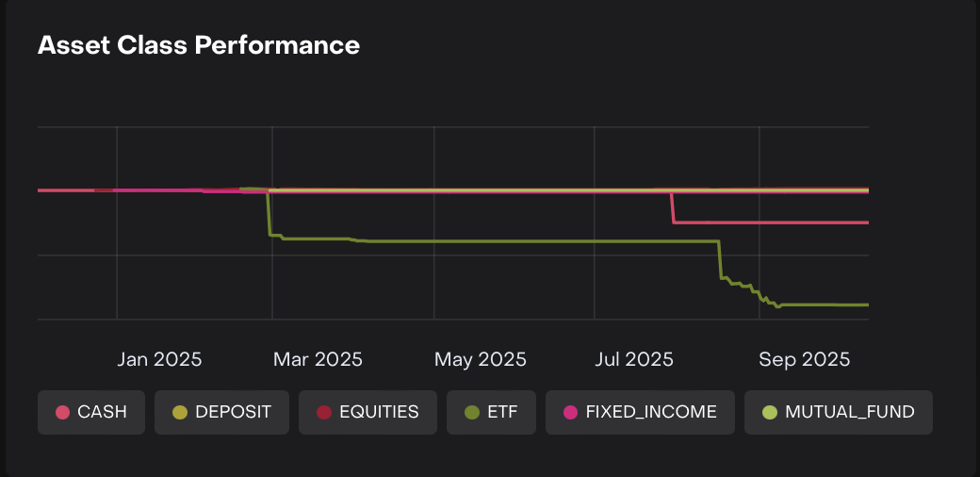The width and height of the screenshot is (980, 477).
Task: Hide the DEPOSIT series via legend
Action: [221, 412]
